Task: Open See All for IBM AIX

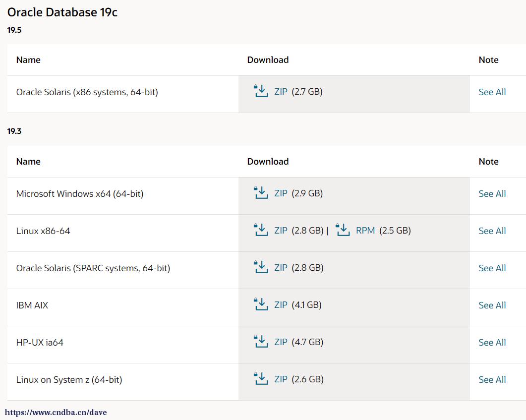Action: coord(492,305)
